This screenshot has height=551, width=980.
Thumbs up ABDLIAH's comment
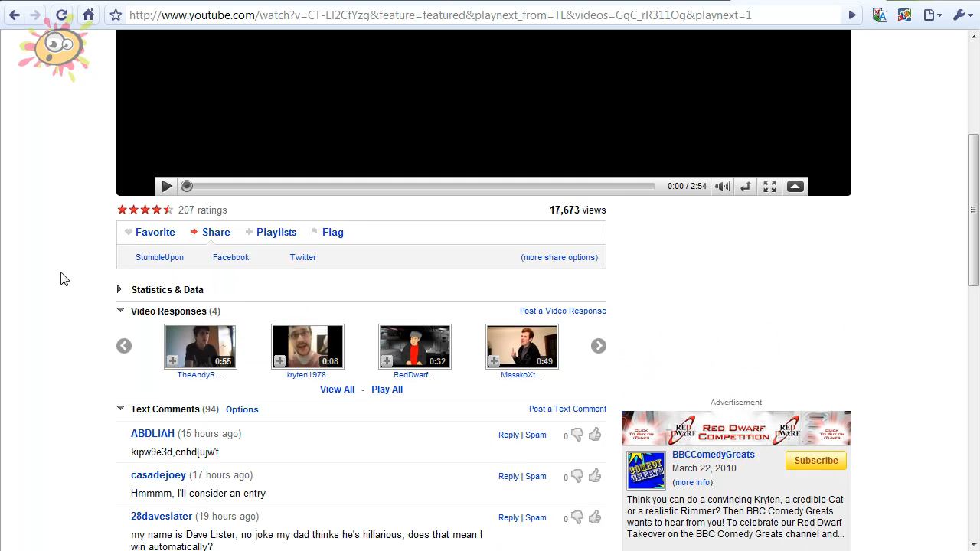tap(595, 434)
